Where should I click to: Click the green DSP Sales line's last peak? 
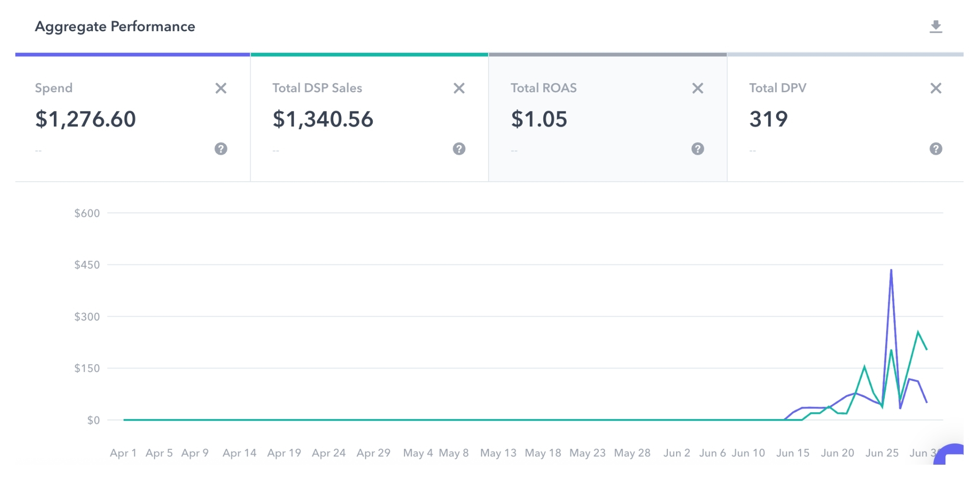click(917, 332)
